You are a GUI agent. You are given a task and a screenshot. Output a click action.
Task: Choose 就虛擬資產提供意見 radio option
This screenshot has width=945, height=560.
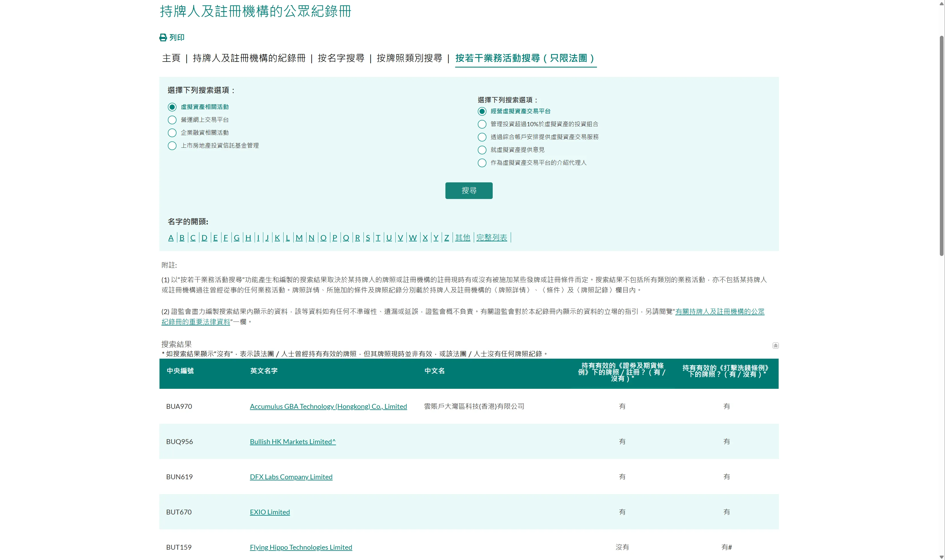coord(482,150)
